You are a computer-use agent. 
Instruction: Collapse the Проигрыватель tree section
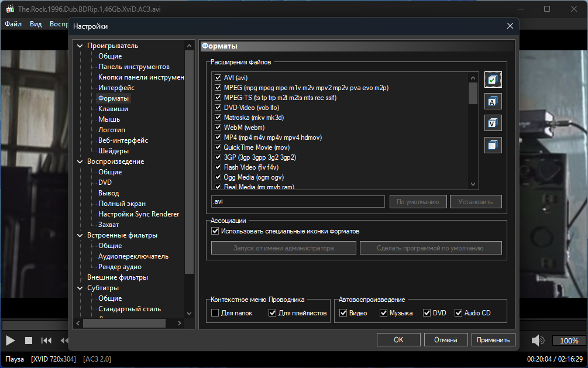pos(80,46)
